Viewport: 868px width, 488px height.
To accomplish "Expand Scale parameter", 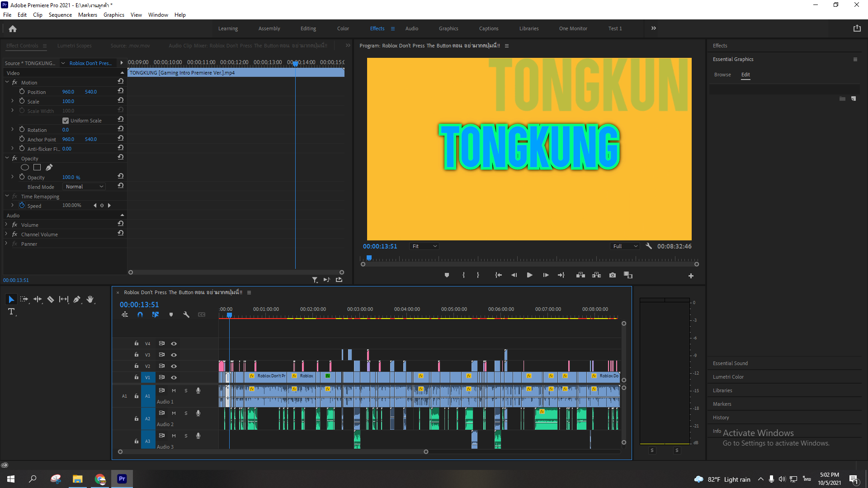I will coord(13,101).
